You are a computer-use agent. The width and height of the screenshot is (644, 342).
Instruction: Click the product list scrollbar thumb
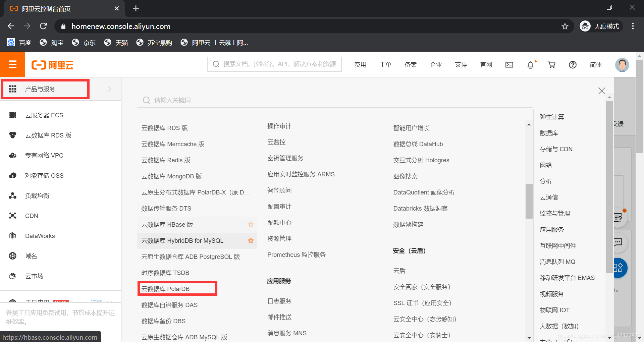point(529,201)
